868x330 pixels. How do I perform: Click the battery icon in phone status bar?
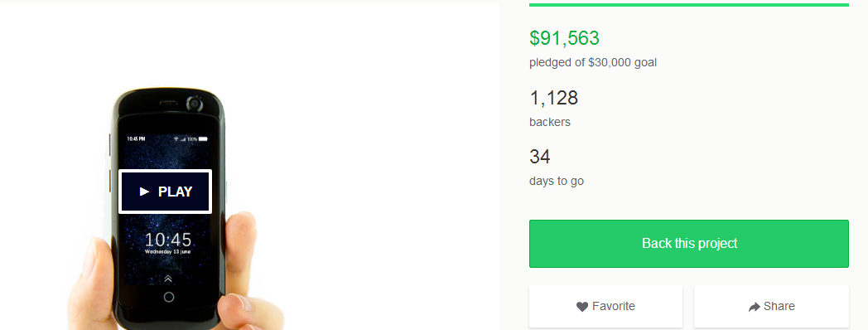(203, 138)
